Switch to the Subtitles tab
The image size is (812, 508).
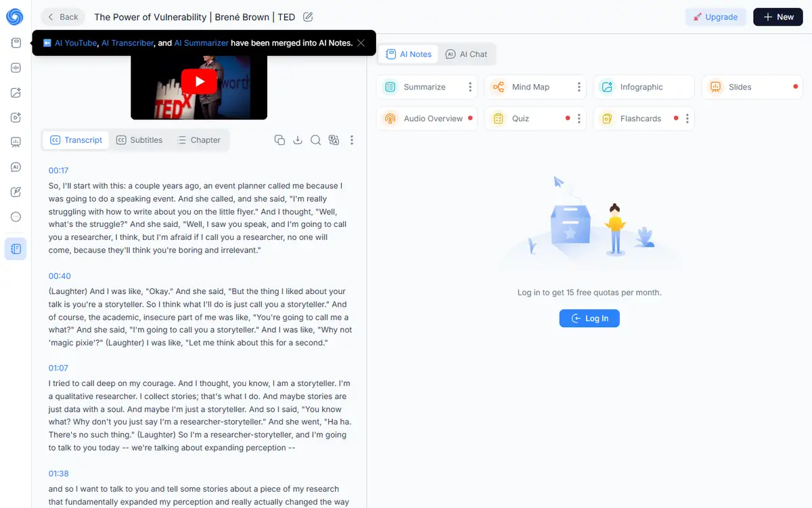pyautogui.click(x=139, y=140)
